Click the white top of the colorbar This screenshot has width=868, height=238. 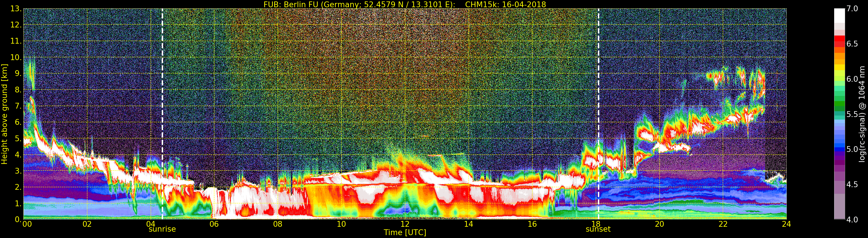(839, 15)
